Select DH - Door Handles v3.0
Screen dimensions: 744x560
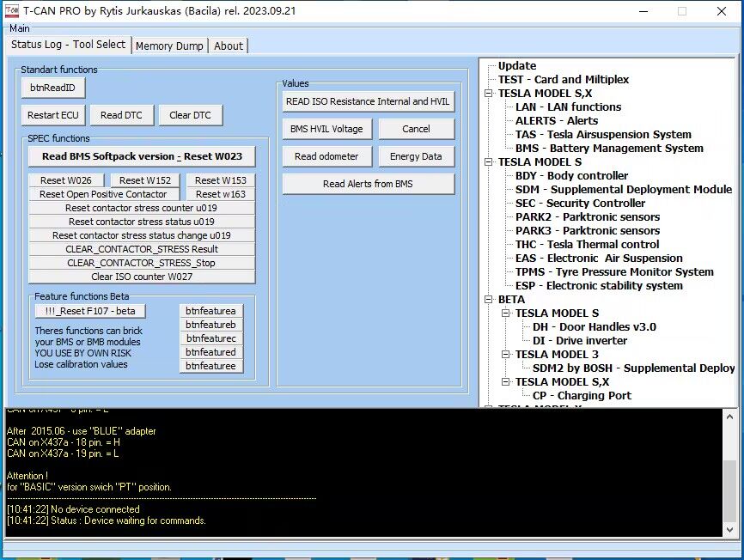[595, 327]
